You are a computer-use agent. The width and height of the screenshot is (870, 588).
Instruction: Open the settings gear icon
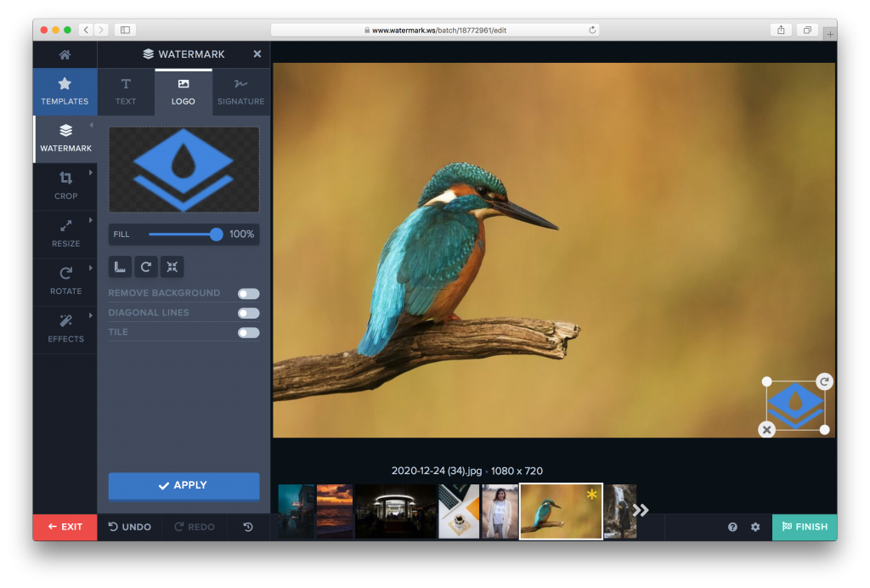point(755,527)
